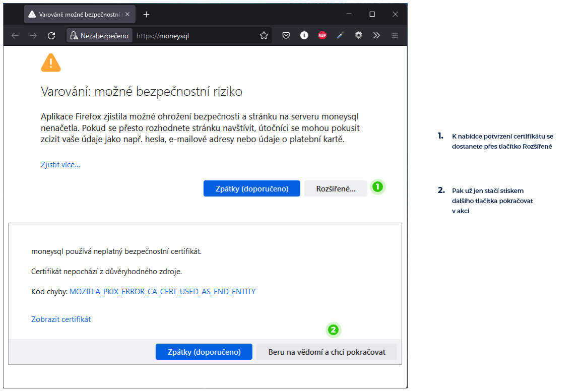583x392 pixels.
Task: Go back to the previous page
Action: tap(15, 36)
